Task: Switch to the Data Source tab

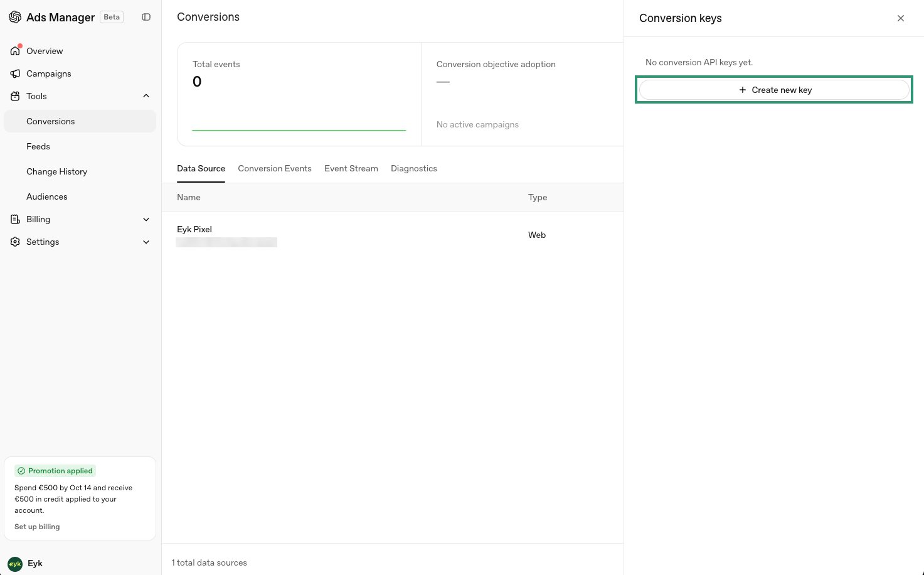Action: click(201, 168)
